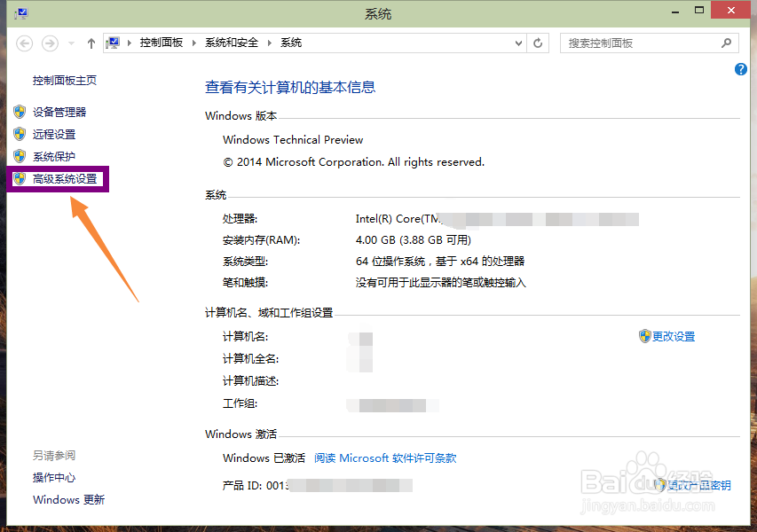The height and width of the screenshot is (532, 757).
Task: Expand chevron before 控制面板 breadcrumb
Action: click(130, 43)
